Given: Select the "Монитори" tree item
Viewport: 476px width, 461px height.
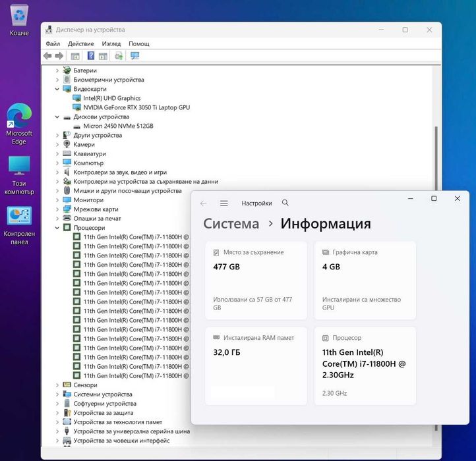Looking at the screenshot, I should coord(88,200).
